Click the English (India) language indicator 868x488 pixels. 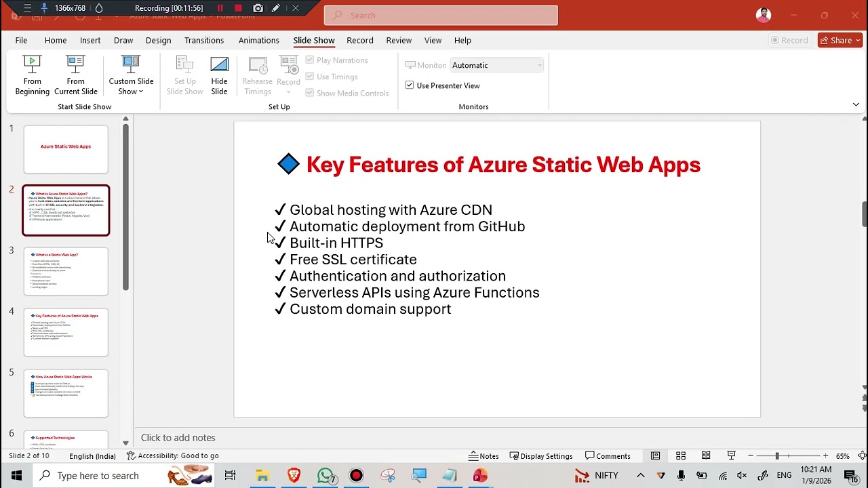point(92,456)
